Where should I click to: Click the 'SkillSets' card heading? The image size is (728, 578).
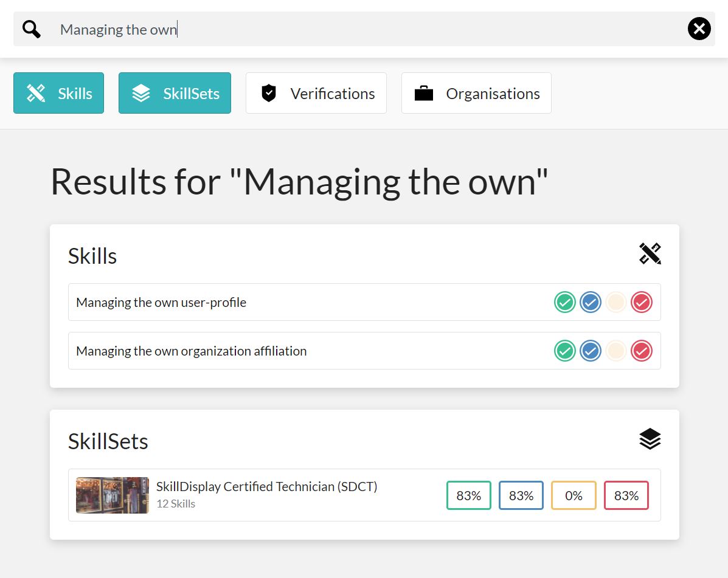(108, 441)
